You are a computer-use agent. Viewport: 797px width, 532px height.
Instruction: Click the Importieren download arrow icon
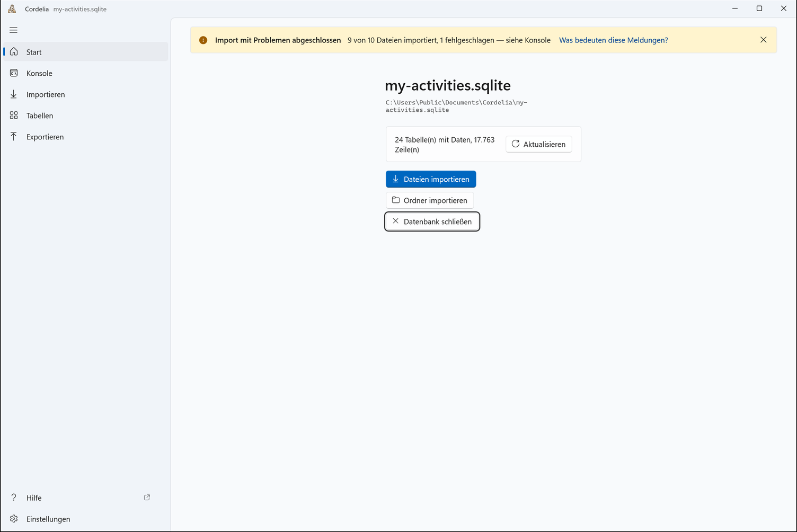14,94
